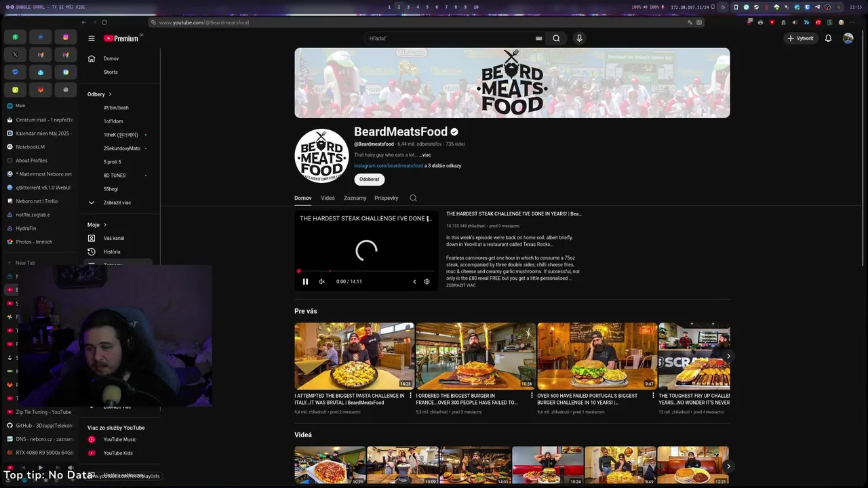Show next Pre vás videos with arrow
Image resolution: width=868 pixels, height=488 pixels.
(728, 357)
